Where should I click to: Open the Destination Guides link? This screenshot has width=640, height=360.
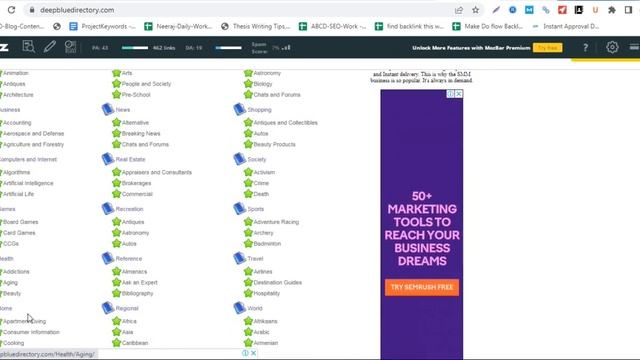point(278,282)
